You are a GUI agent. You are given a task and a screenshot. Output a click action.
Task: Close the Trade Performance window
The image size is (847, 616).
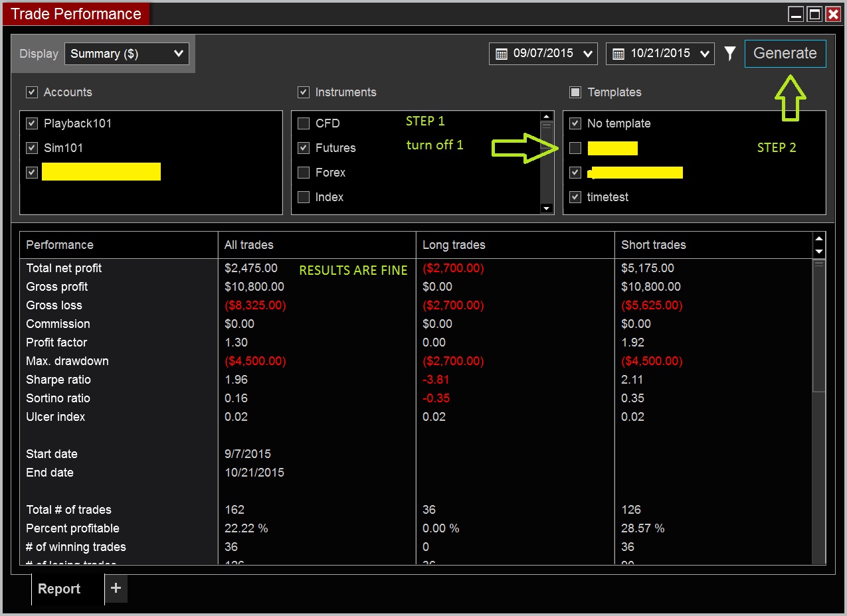coord(833,14)
